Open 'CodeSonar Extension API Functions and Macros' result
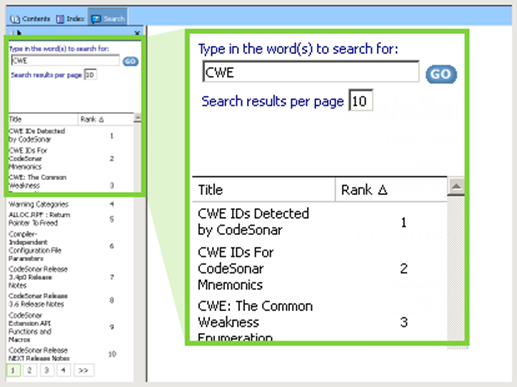Viewport: 517px width, 387px height. pyautogui.click(x=30, y=327)
